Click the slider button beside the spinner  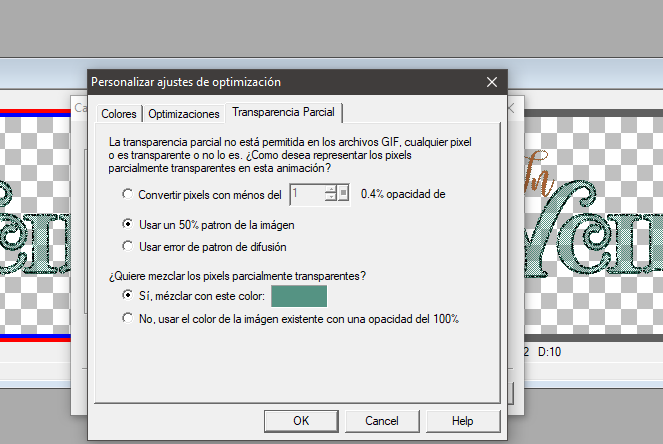pyautogui.click(x=343, y=194)
